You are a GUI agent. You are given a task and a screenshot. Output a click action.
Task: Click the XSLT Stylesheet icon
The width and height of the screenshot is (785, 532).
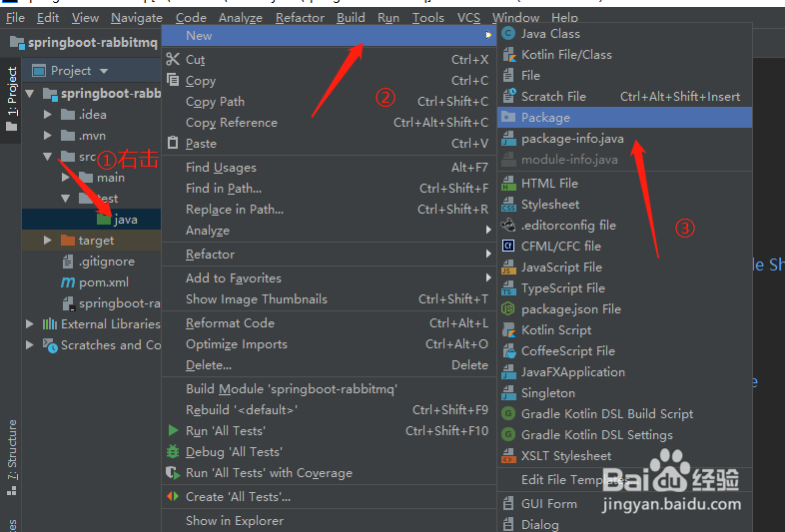coord(508,456)
